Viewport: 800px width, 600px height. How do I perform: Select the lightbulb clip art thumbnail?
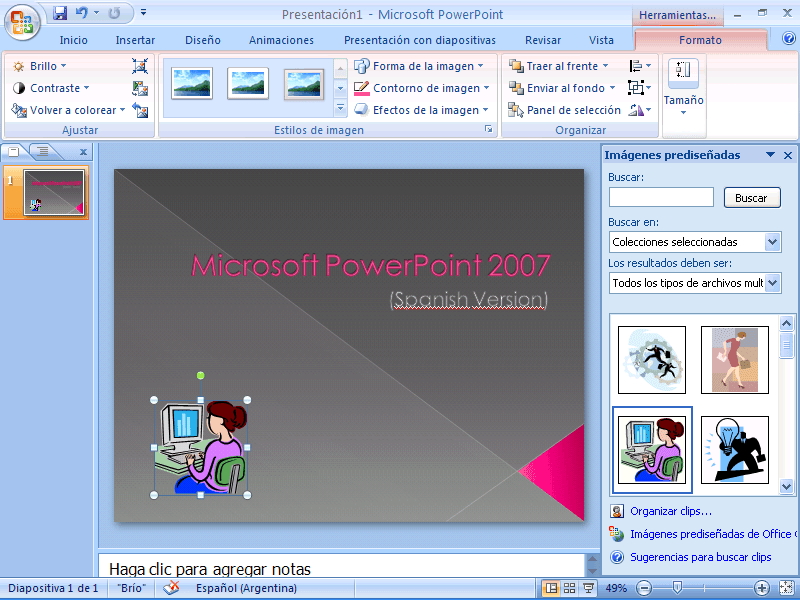[x=735, y=448]
